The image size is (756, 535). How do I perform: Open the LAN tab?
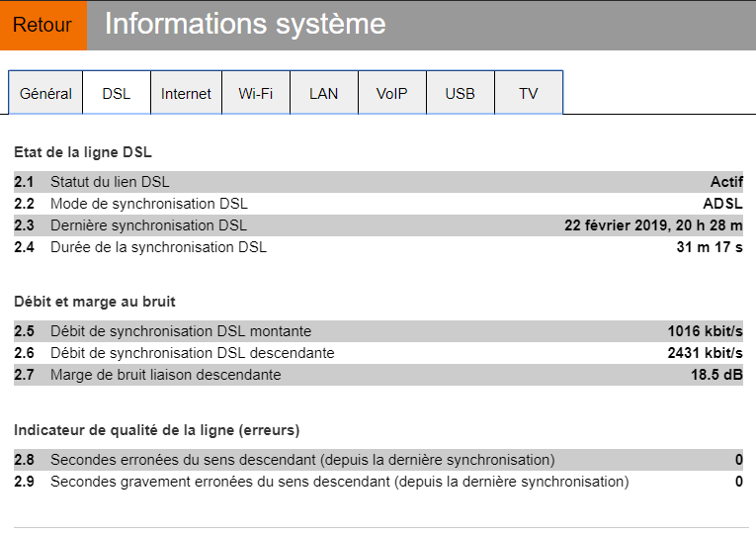click(x=323, y=94)
